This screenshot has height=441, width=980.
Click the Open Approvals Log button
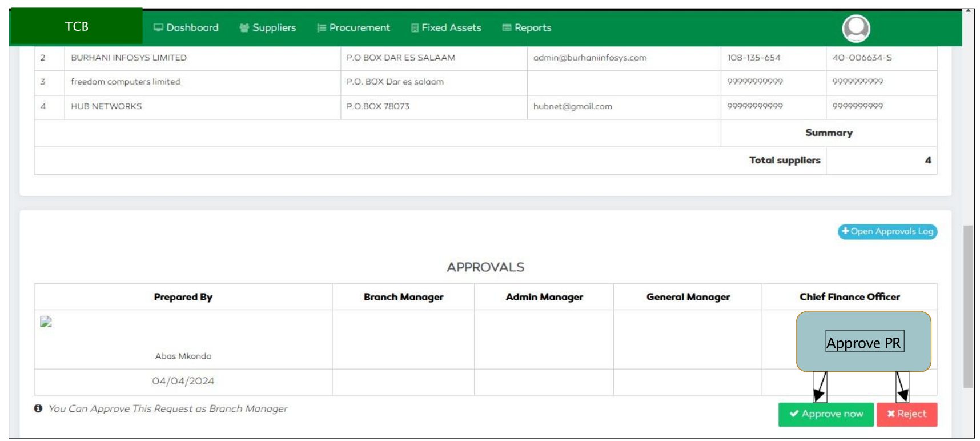click(887, 231)
